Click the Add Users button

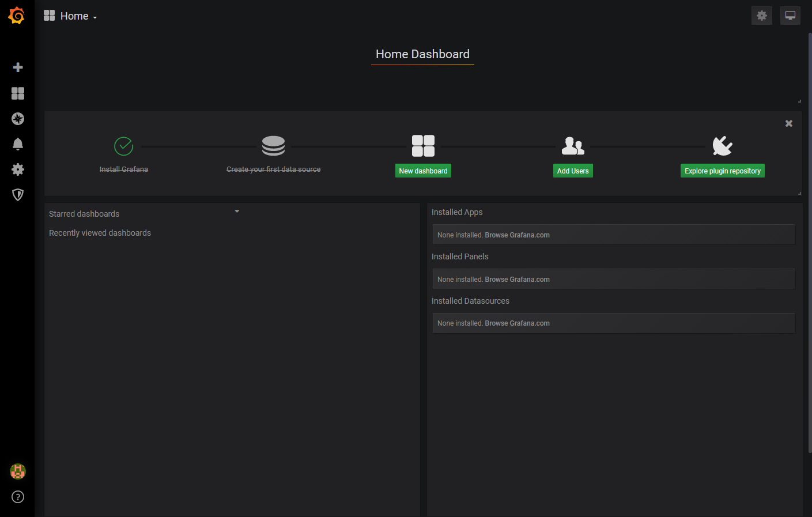[573, 171]
